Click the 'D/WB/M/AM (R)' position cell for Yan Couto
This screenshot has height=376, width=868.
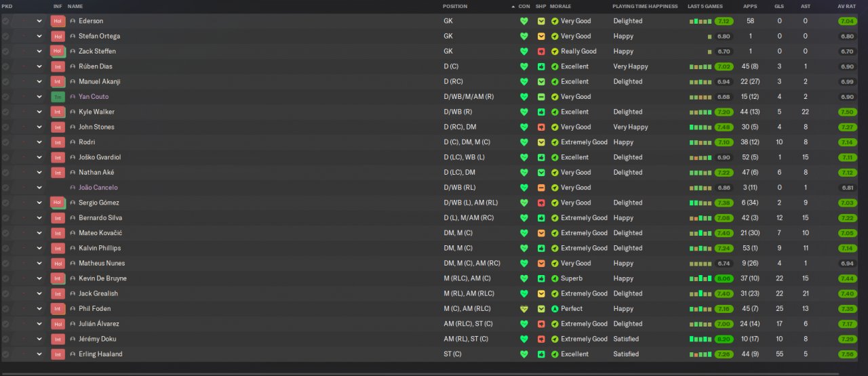pyautogui.click(x=469, y=97)
